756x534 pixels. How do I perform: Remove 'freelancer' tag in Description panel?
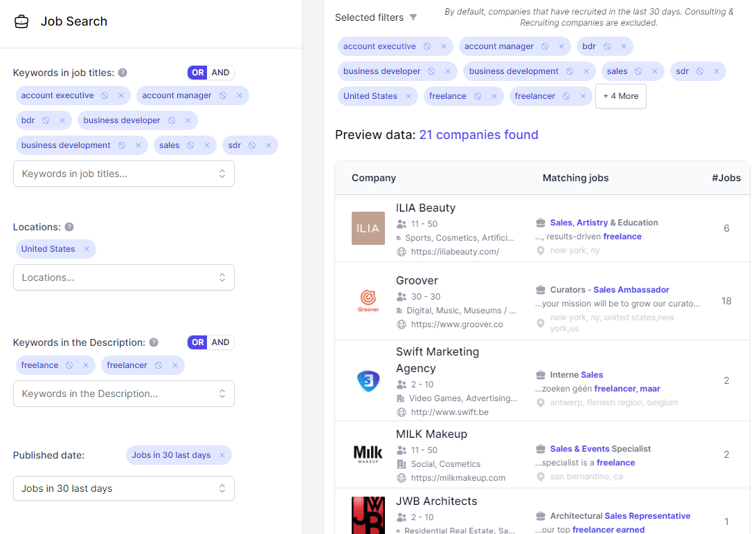click(x=175, y=365)
